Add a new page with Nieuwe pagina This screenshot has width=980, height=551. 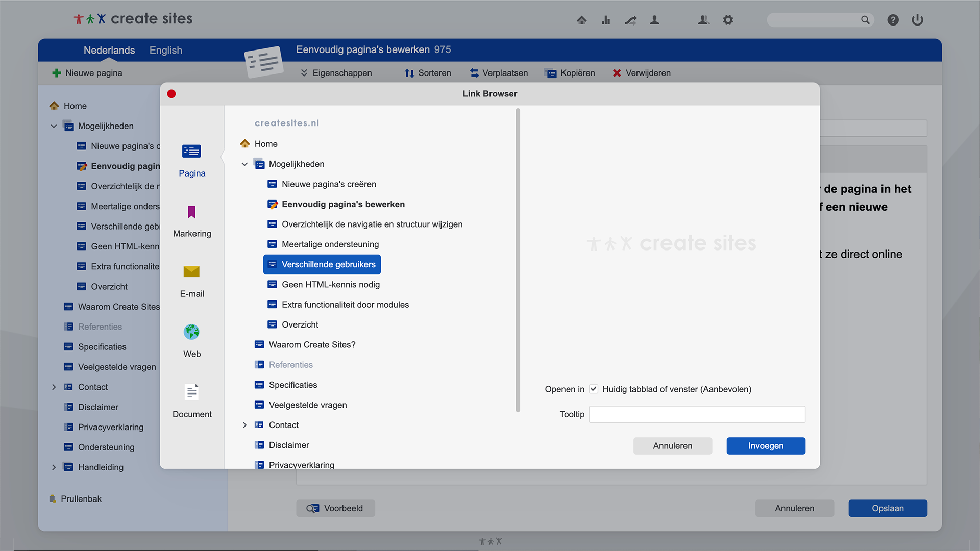(87, 73)
